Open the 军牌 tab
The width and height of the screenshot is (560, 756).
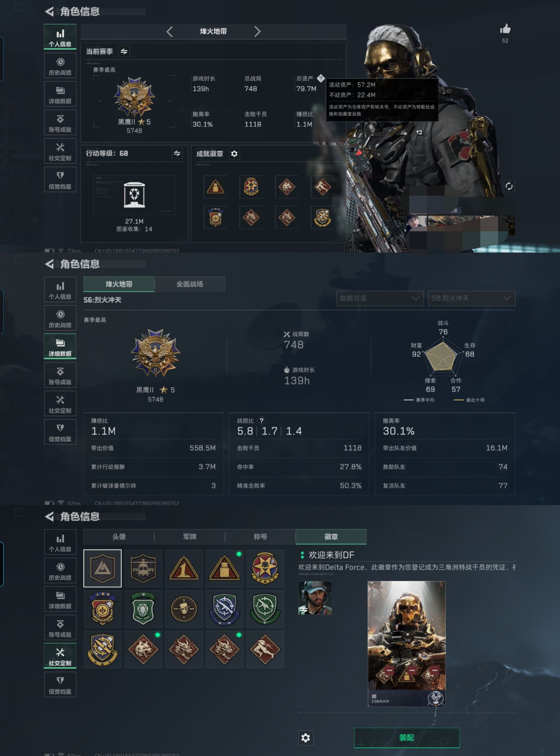[x=190, y=537]
